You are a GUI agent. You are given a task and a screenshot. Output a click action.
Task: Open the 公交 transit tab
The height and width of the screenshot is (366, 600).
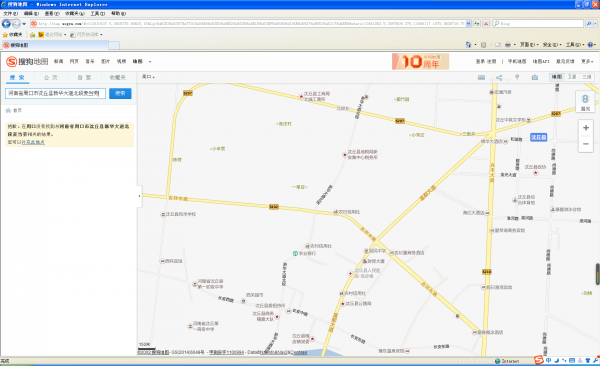click(51, 78)
